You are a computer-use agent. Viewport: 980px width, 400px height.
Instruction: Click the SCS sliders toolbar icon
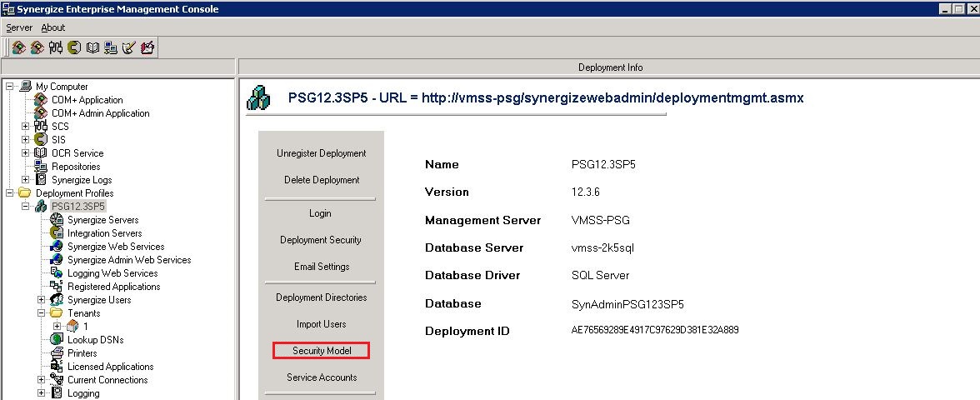click(56, 47)
